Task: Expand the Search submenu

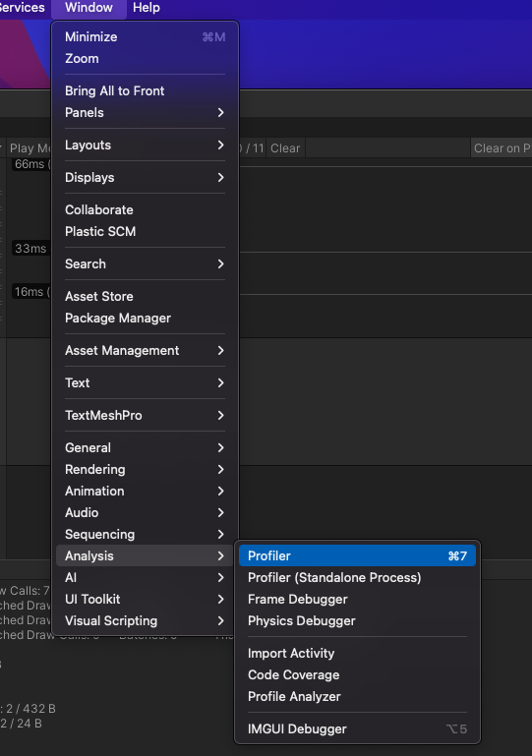Action: [145, 263]
